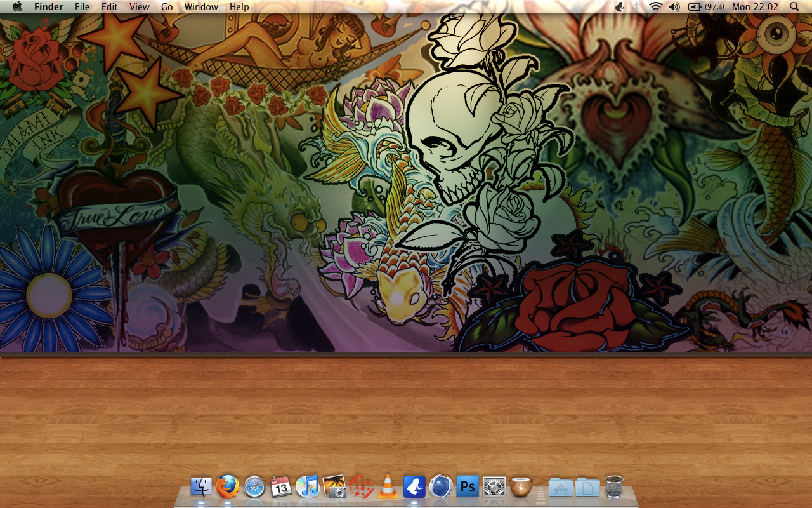Screen dimensions: 812x508
Task: Click the Mon 22:02 clock
Action: [755, 7]
